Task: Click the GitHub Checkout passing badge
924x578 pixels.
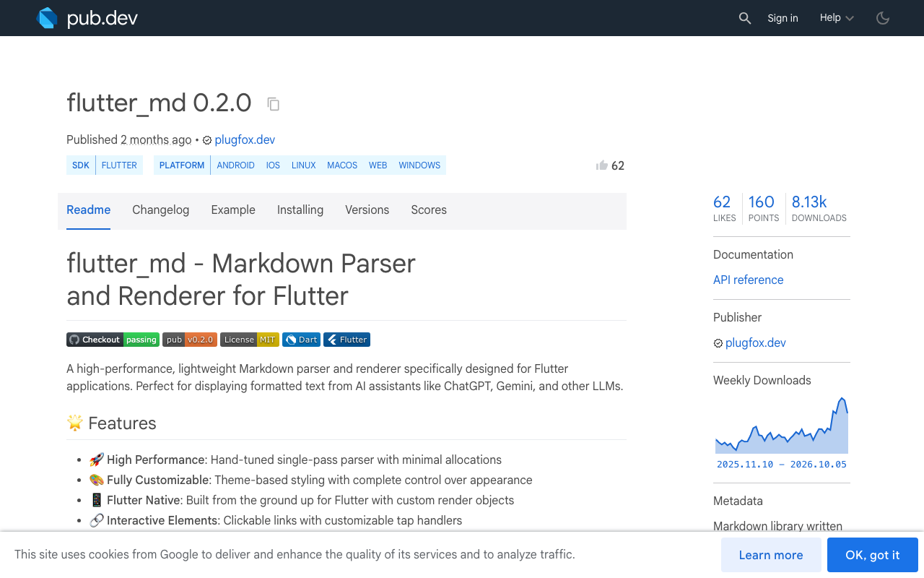Action: 113,340
